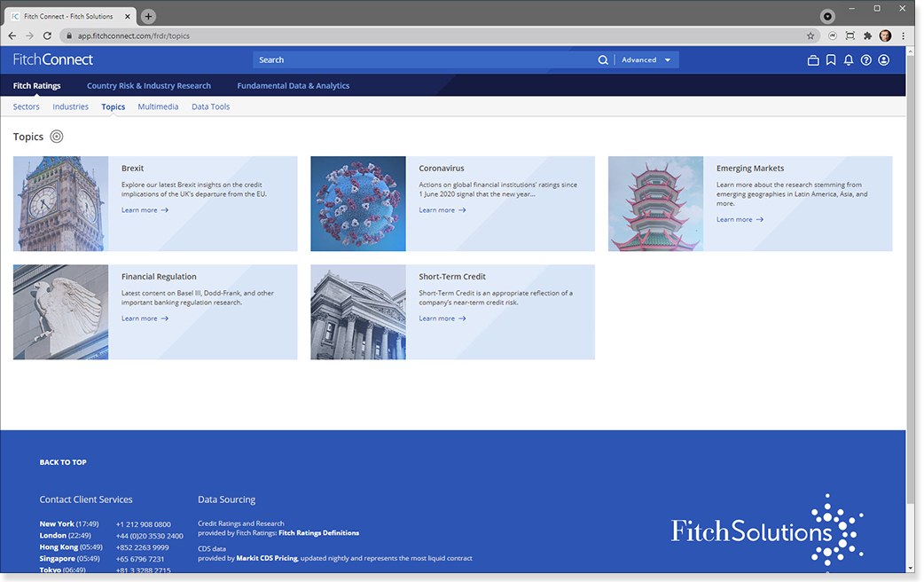The width and height of the screenshot is (924, 582).
Task: Open the Financial Regulation eagle thumbnail
Action: [60, 312]
